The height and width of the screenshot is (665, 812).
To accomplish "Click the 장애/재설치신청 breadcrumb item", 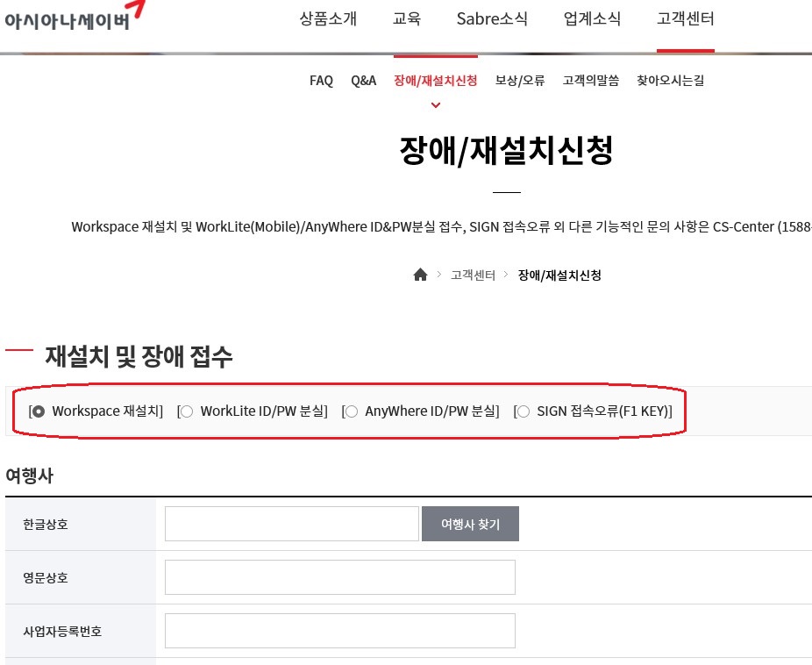I will (559, 275).
